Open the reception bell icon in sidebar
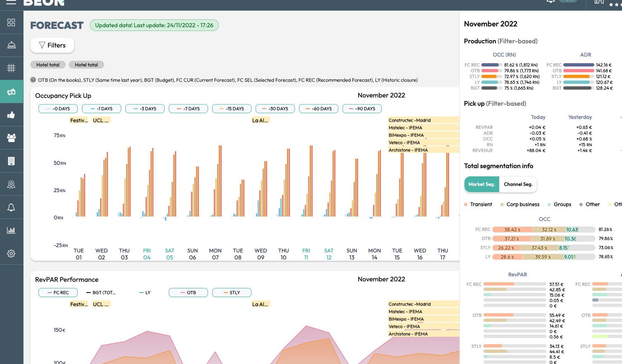Viewport: 622px width, 364px height. point(11,45)
